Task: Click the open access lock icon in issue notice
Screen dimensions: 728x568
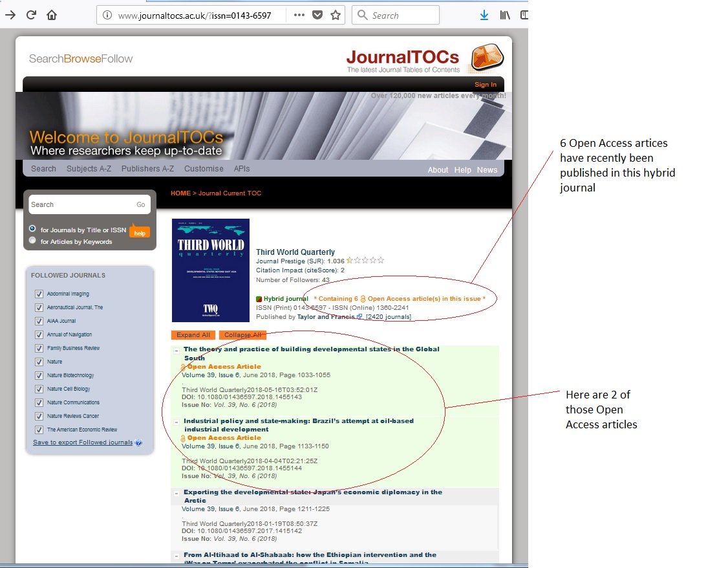Action: click(x=363, y=299)
